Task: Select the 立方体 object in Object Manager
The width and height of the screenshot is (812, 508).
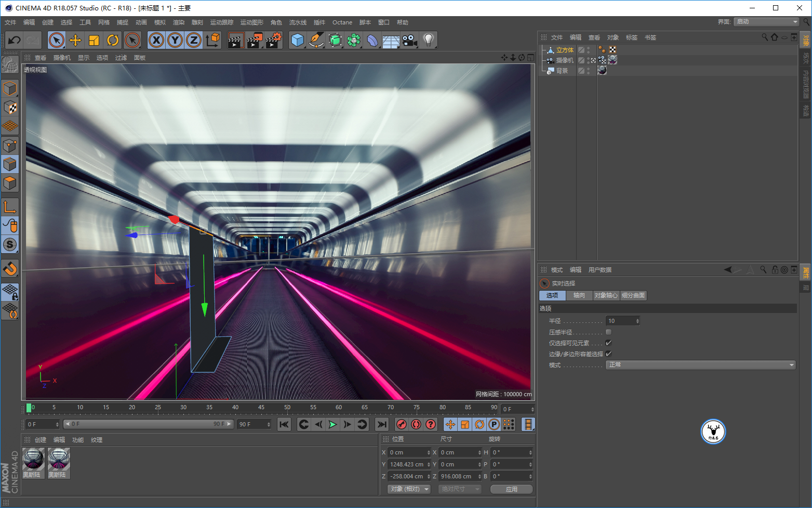Action: [565, 50]
